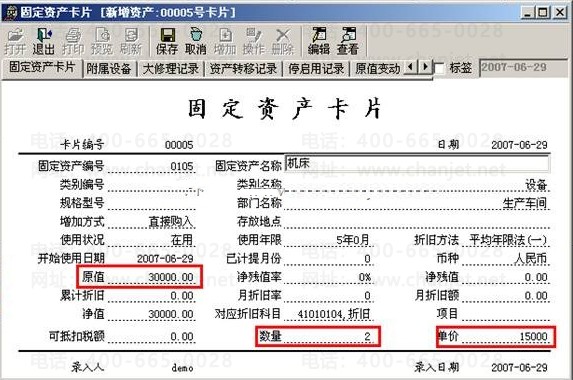
Task: Click the 折旧方法 value 平均年限法(一)
Action: click(x=508, y=240)
